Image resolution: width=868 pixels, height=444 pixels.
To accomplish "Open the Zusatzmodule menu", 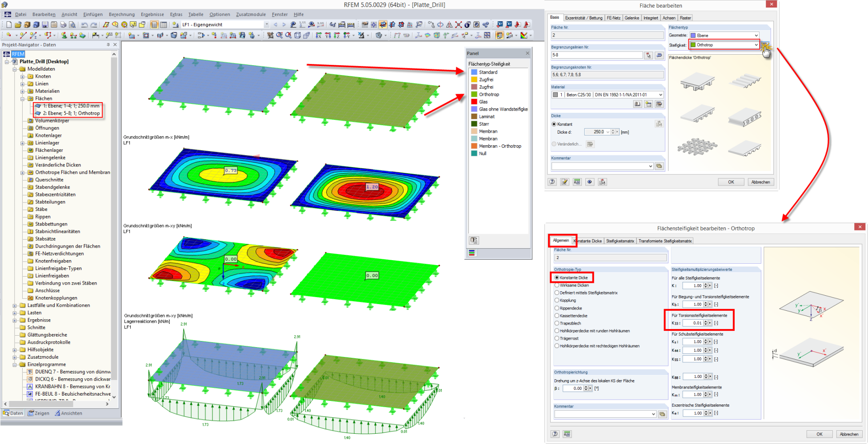I will (x=251, y=14).
